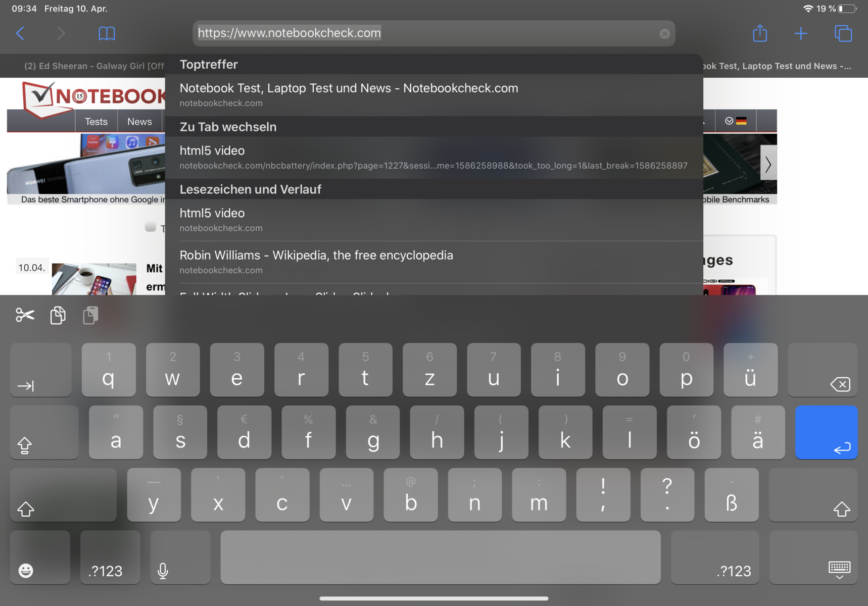Viewport: 868px width, 606px height.
Task: Tap the a key
Action: pyautogui.click(x=116, y=432)
